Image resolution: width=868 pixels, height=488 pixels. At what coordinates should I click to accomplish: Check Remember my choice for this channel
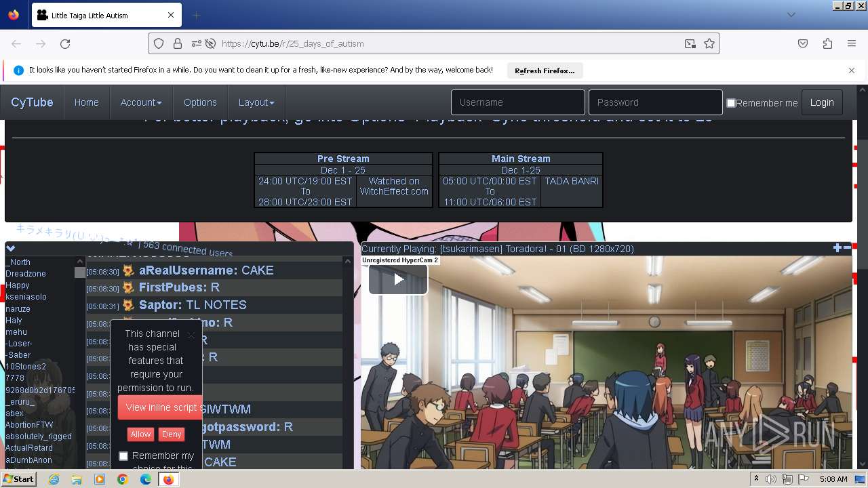[x=123, y=456]
